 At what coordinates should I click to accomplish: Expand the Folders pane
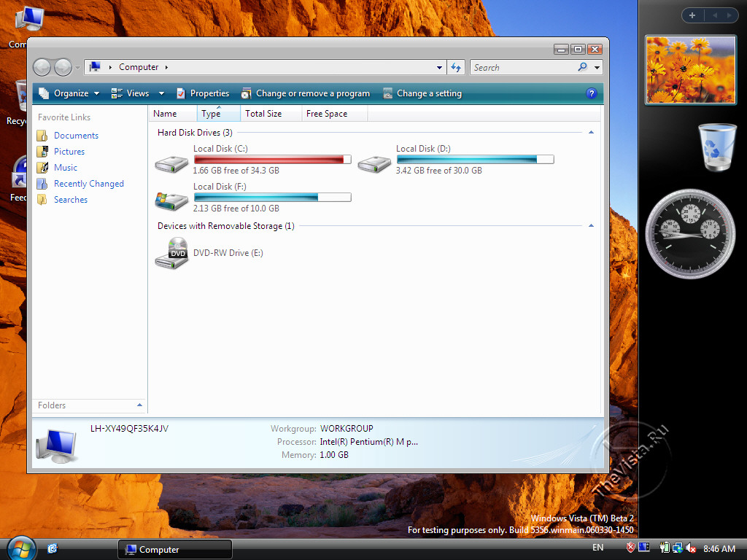coord(139,405)
